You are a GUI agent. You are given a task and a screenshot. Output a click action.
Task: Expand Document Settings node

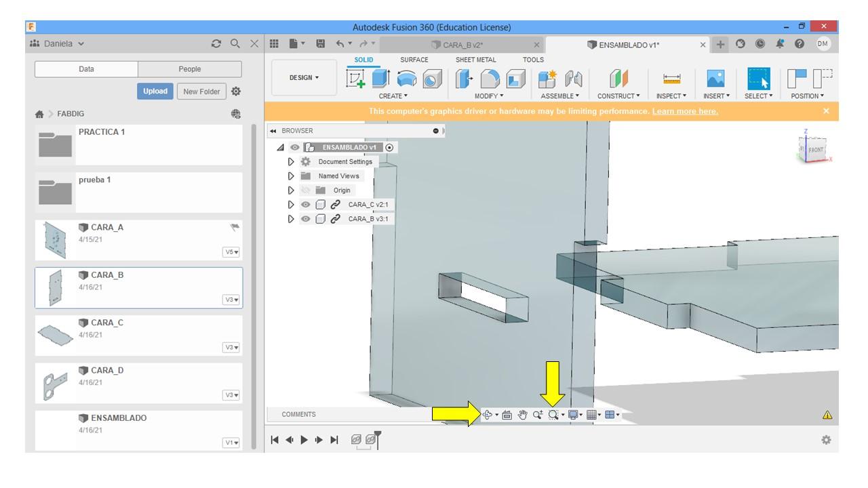pos(292,162)
